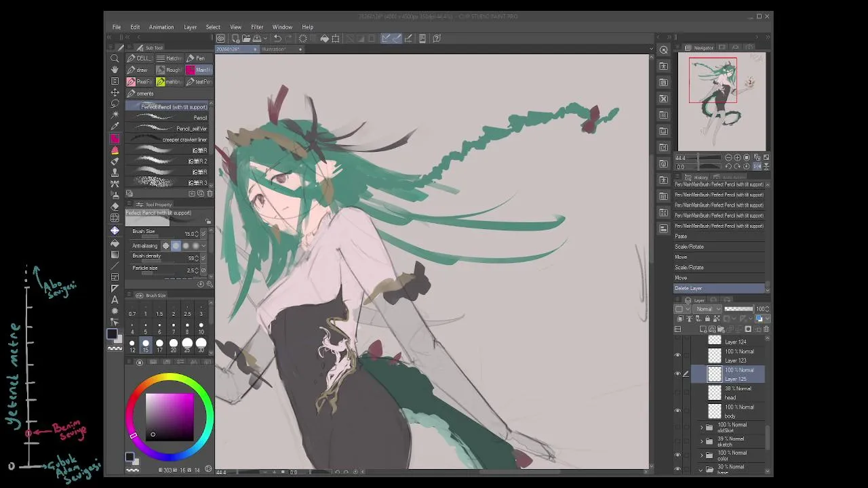Viewport: 868px width, 488px height.
Task: Expand the color layer folder
Action: [702, 455]
